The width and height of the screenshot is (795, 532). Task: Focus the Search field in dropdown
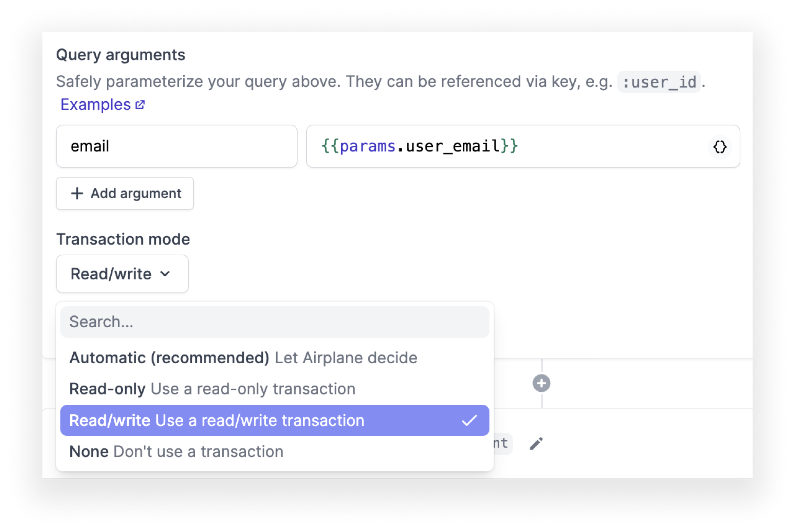pos(275,322)
